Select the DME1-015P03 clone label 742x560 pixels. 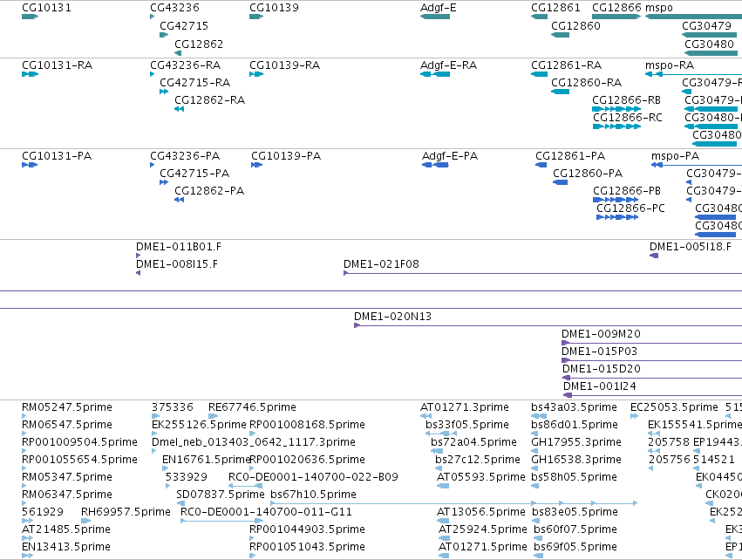coord(600,352)
